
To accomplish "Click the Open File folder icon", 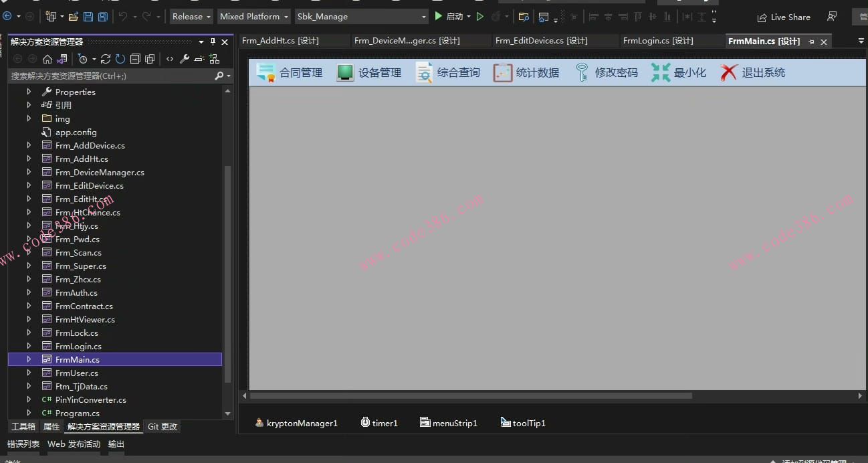I will (73, 16).
